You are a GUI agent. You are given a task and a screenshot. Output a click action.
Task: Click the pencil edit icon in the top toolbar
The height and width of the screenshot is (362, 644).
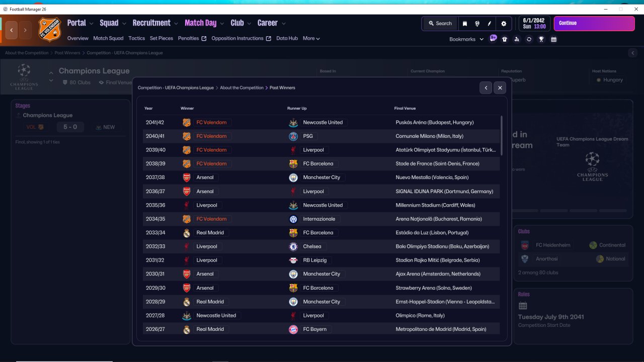(490, 24)
